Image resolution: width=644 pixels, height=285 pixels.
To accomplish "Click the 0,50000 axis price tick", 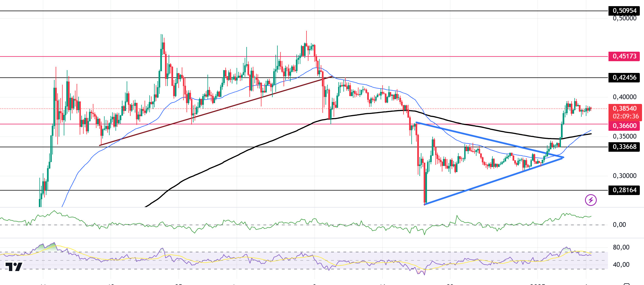I will (x=624, y=19).
